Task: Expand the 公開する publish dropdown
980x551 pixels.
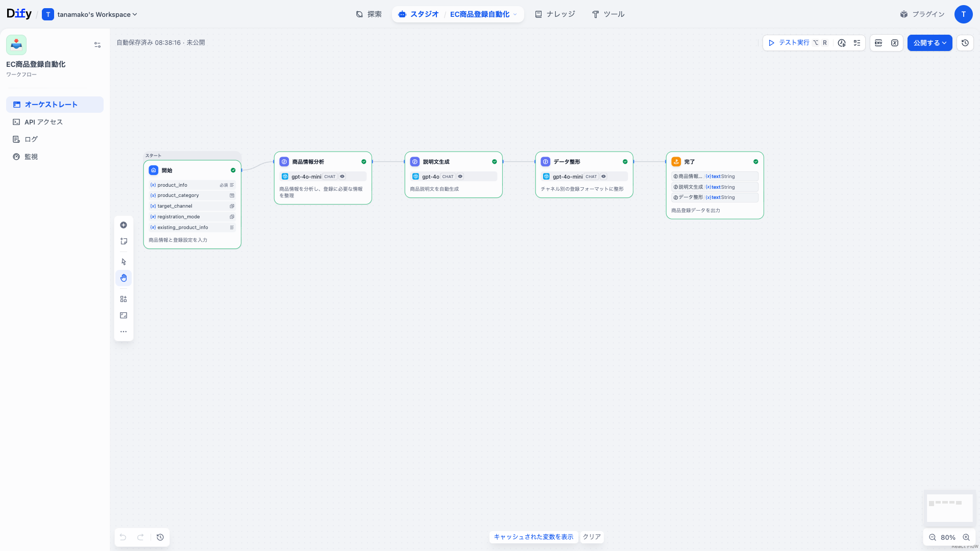Action: 945,43
